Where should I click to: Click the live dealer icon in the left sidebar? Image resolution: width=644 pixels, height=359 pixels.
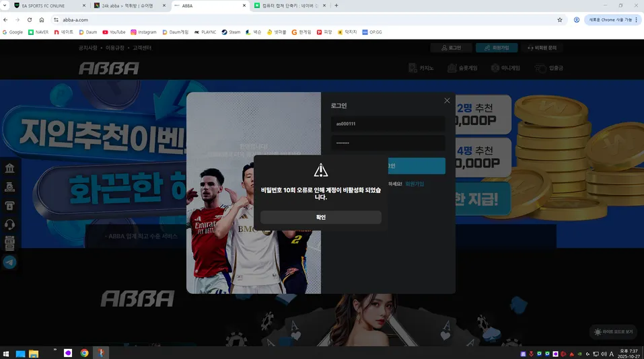pos(9,187)
